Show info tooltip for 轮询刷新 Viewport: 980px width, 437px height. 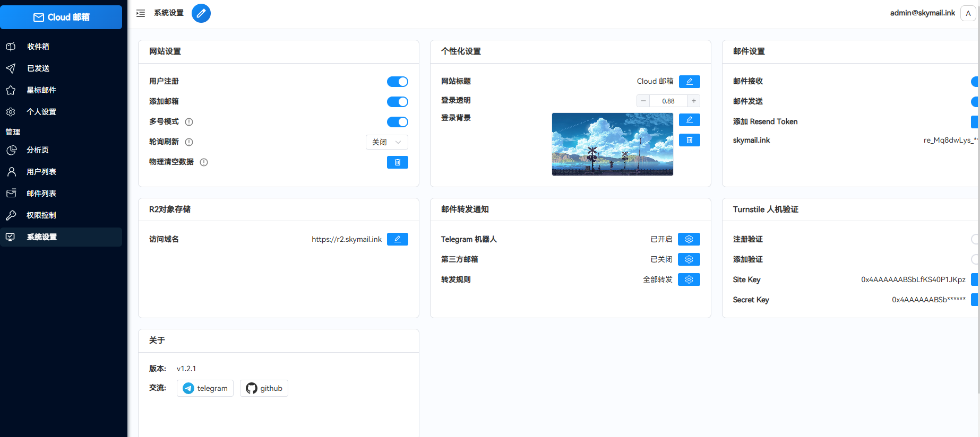pos(189,142)
